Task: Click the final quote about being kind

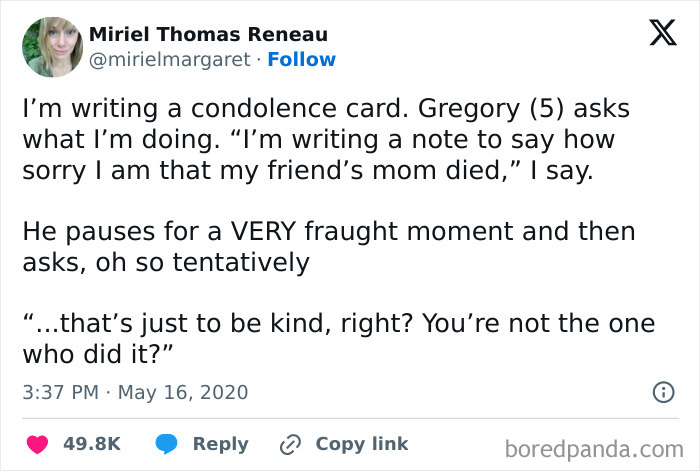Action: (338, 340)
